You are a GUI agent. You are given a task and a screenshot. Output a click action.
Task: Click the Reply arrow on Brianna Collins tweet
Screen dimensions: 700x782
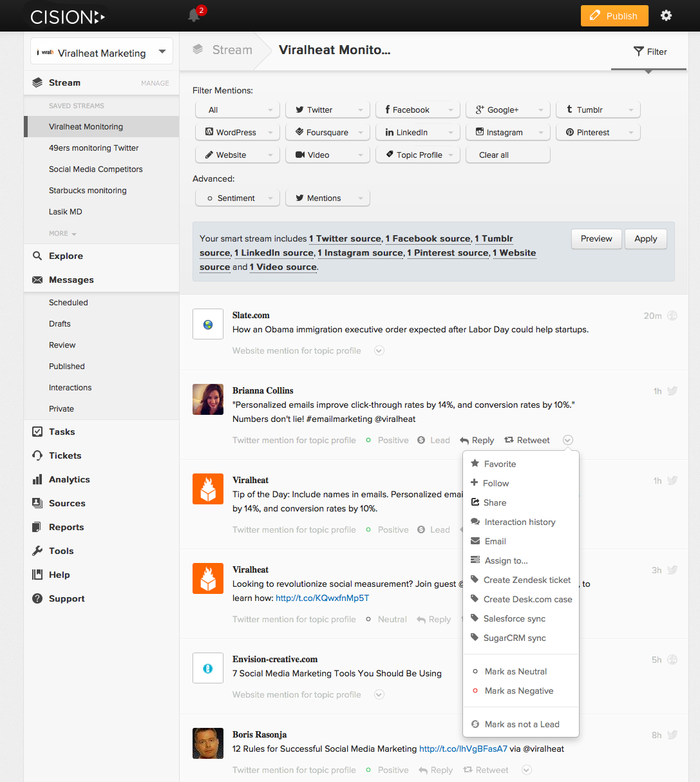point(477,440)
